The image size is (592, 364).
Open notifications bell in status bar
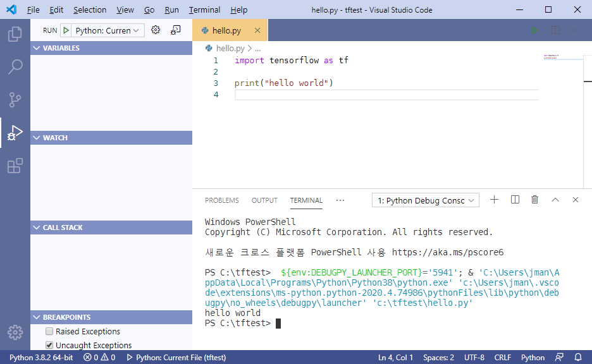tap(578, 357)
